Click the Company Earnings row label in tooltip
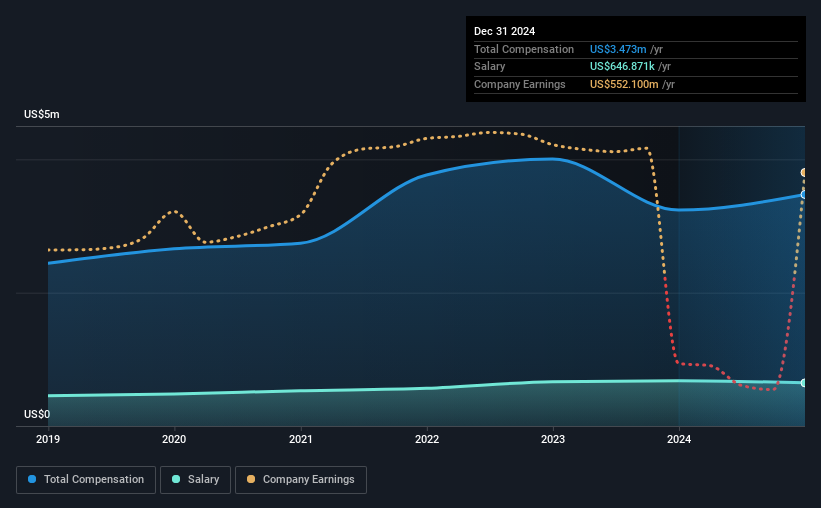The height and width of the screenshot is (508, 821). (519, 84)
